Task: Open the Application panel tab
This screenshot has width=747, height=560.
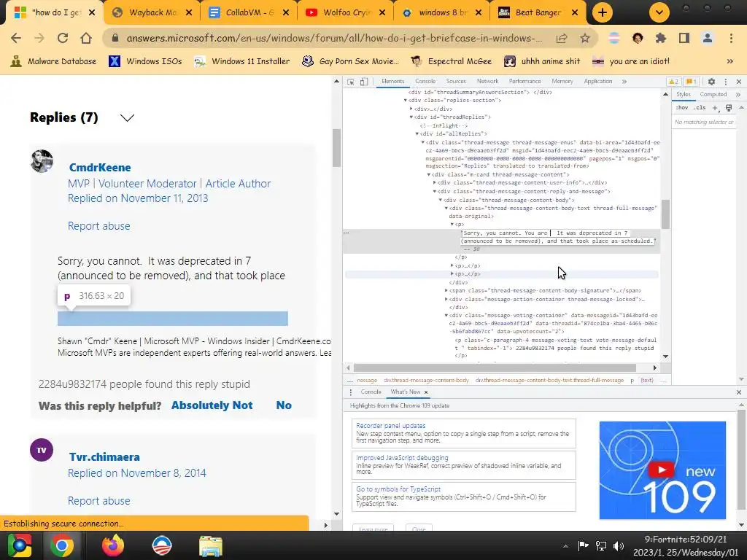Action: tap(598, 82)
